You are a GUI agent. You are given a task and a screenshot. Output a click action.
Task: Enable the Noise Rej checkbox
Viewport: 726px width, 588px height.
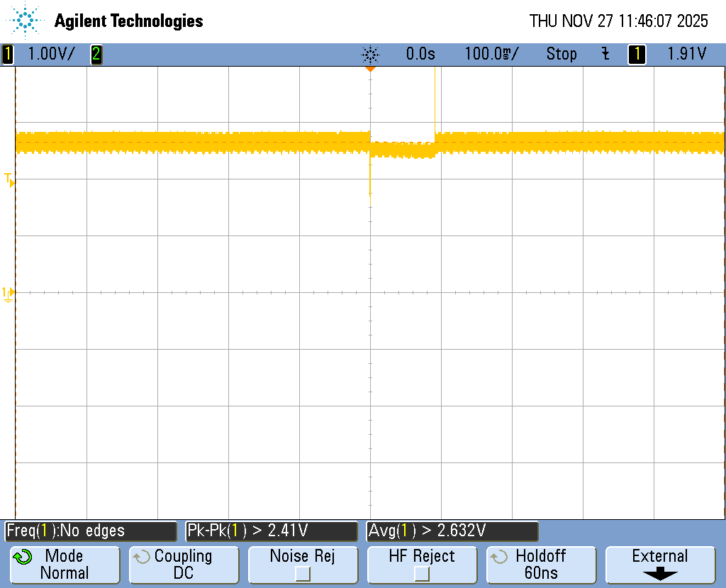point(303,573)
